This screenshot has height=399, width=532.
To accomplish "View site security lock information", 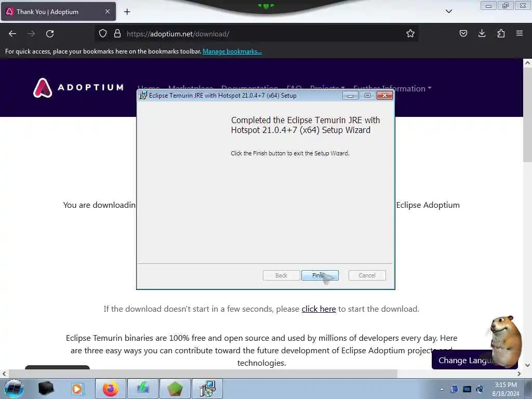I will [117, 34].
